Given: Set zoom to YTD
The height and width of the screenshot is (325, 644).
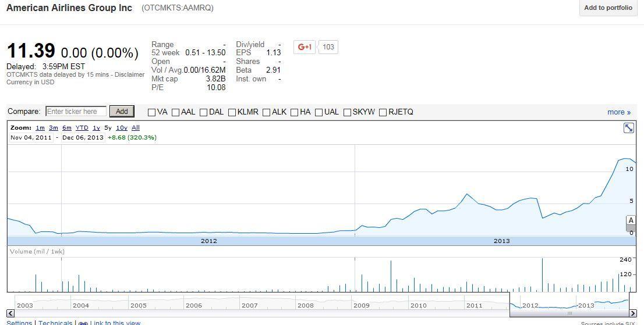Looking at the screenshot, I should pyautogui.click(x=82, y=128).
